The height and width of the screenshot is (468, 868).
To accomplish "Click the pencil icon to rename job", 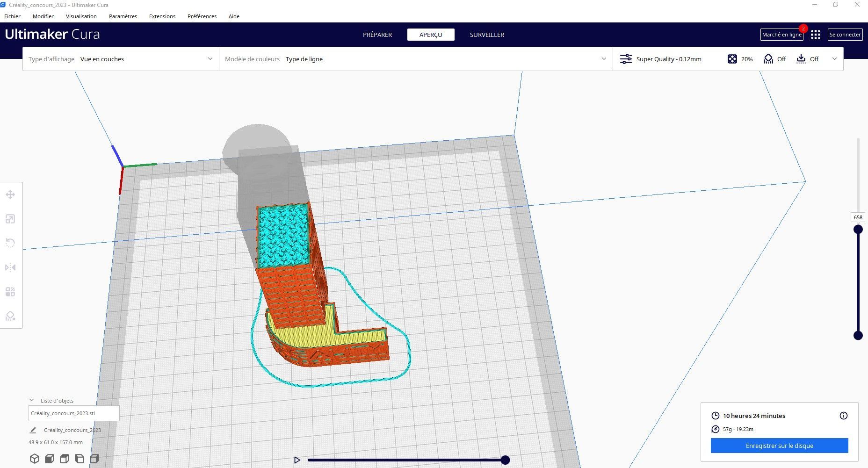I will tap(33, 430).
